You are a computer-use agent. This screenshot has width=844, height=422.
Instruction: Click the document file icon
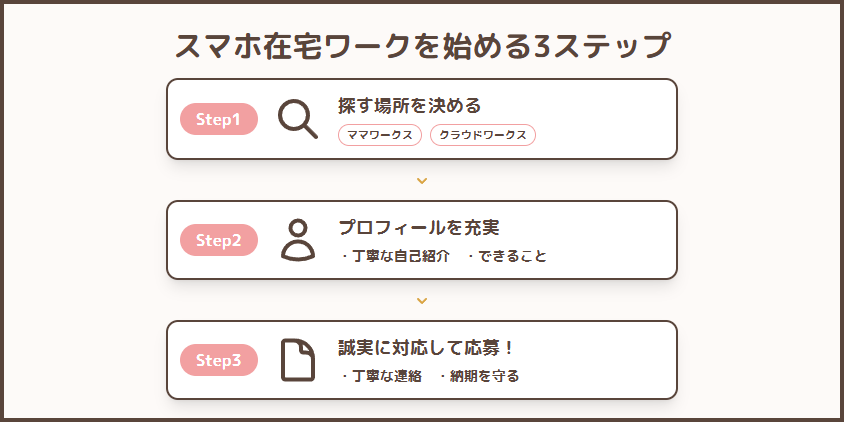tap(298, 360)
